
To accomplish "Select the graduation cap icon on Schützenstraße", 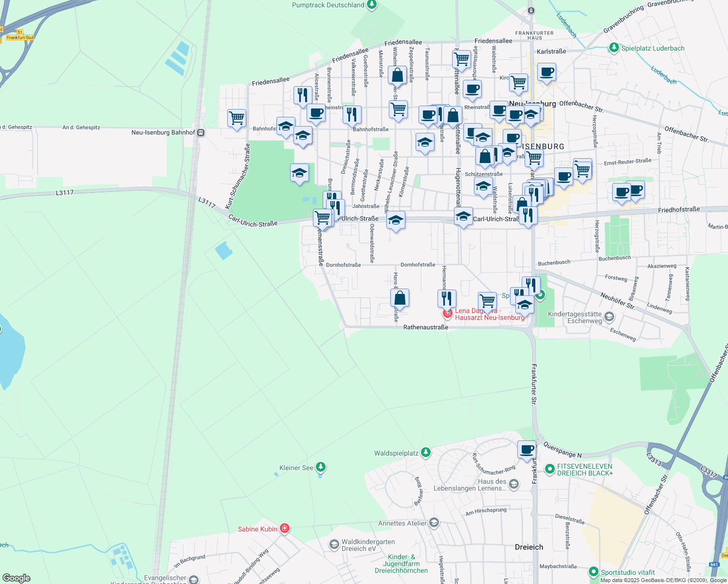I will (x=483, y=186).
